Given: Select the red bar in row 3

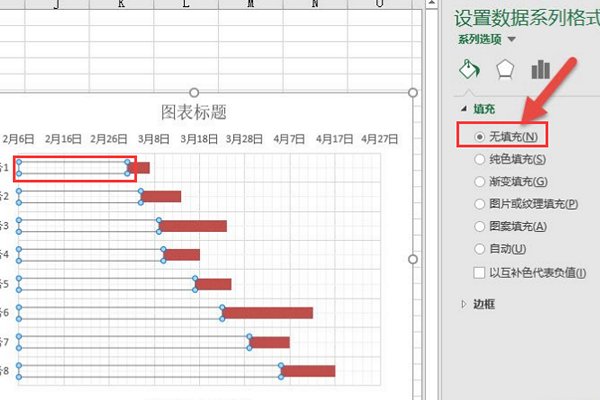Looking at the screenshot, I should tap(193, 226).
